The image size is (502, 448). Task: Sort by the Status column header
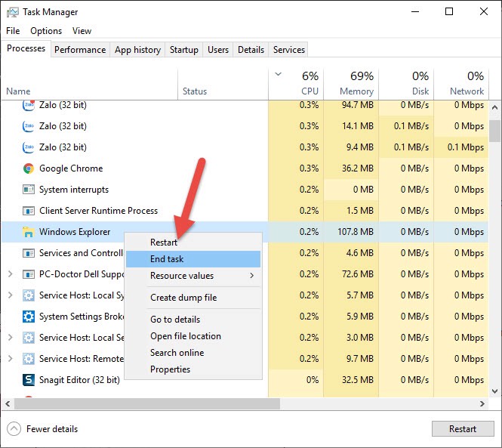coord(223,84)
